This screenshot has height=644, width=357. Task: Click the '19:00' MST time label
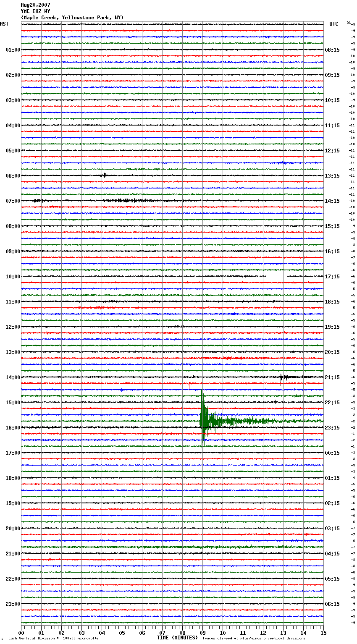point(13,503)
